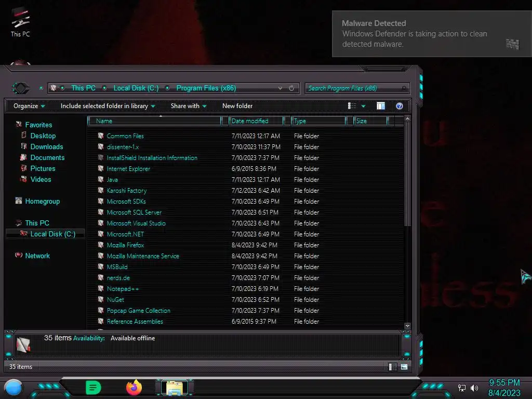Click This PC breadcrumb in address bar
Screen dimensions: 532x399
pos(83,88)
